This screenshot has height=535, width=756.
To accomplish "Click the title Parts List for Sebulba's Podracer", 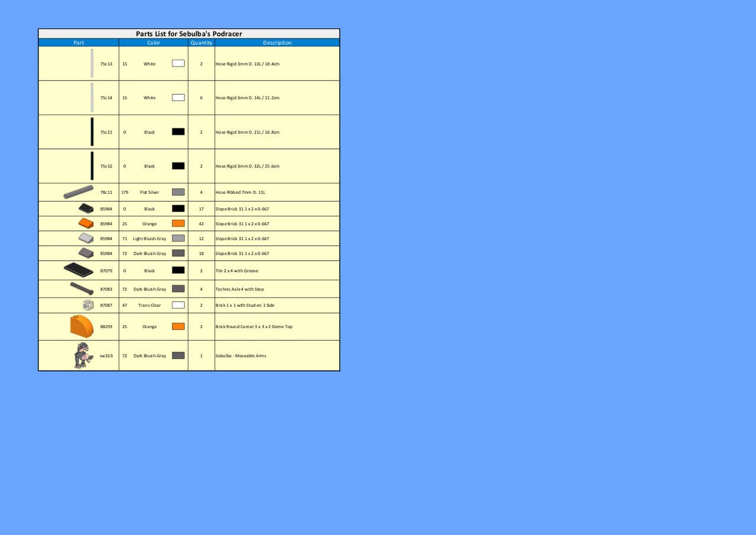I will coord(189,34).
